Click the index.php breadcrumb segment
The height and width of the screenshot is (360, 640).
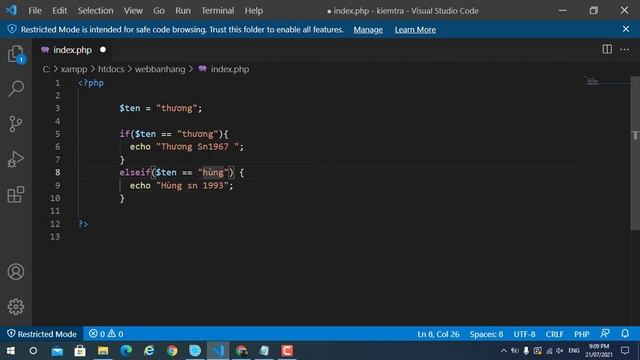tap(230, 69)
